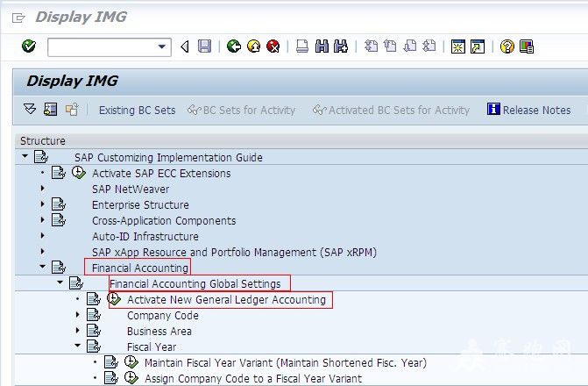Image resolution: width=588 pixels, height=386 pixels.
Task: Click the Customize Local Layout icon
Action: [527, 46]
